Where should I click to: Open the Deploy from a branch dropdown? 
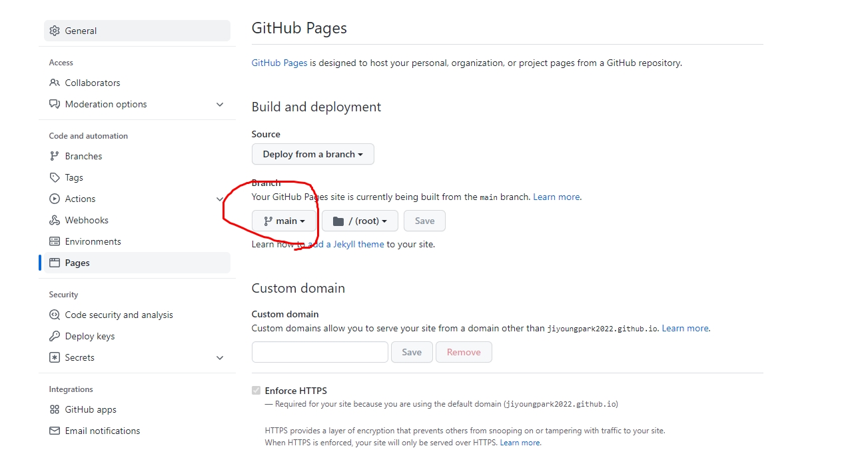click(x=313, y=154)
